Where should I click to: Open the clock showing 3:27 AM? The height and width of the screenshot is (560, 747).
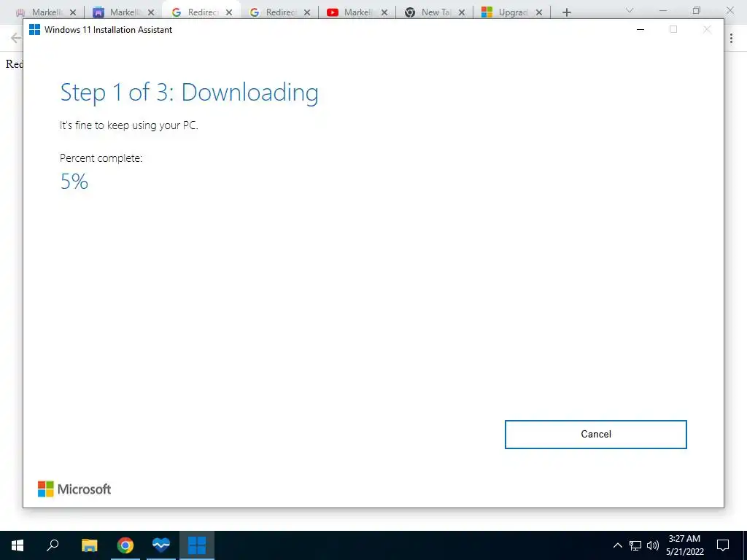(684, 545)
